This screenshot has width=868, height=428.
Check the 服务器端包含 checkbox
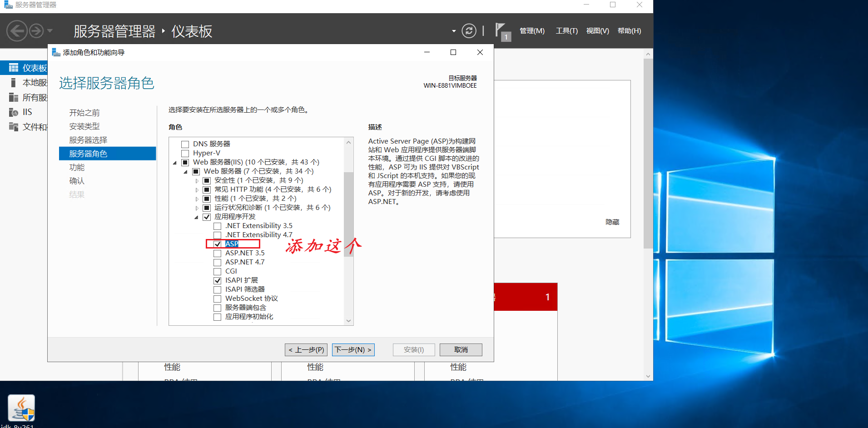point(218,308)
